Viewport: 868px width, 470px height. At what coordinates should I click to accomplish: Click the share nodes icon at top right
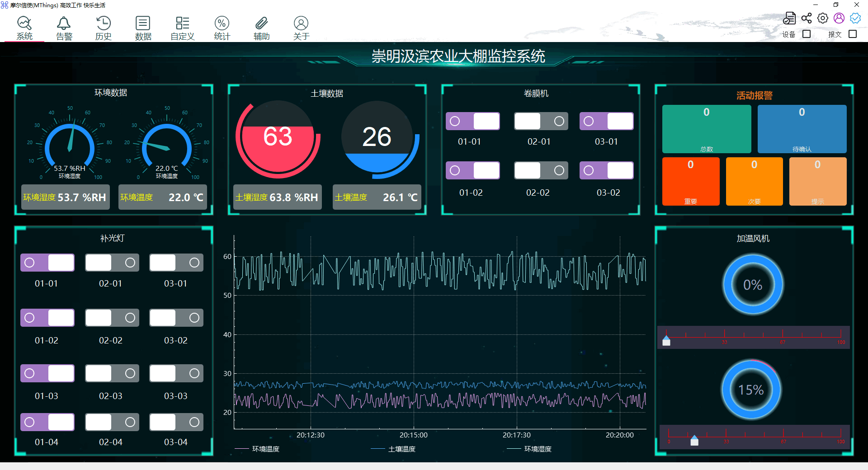tap(807, 18)
